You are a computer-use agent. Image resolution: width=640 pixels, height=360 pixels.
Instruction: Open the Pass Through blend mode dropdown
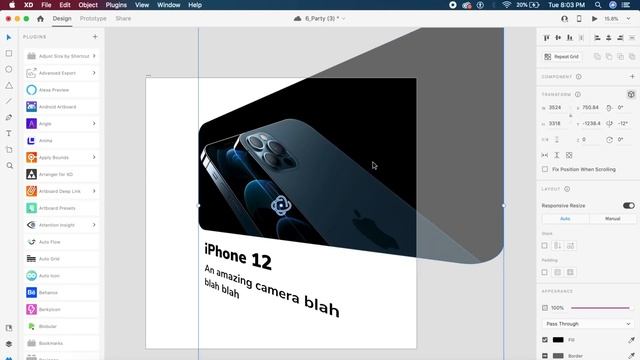click(588, 324)
